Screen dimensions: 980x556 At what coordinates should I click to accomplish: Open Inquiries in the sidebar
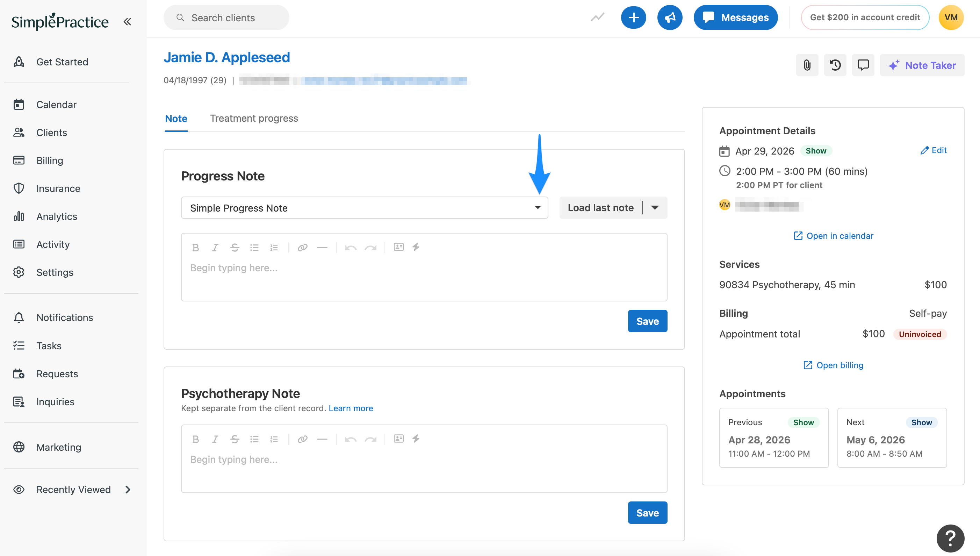(55, 402)
